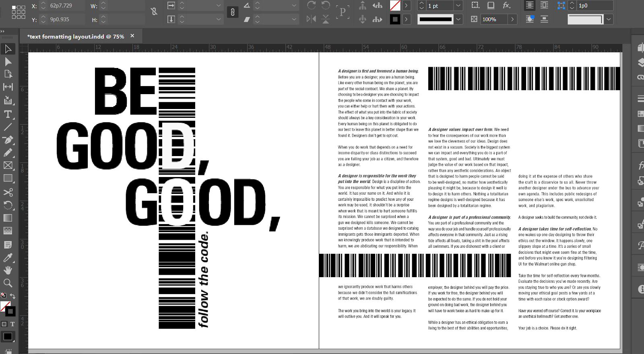Toggle constrain proportions for width and height
The image size is (644, 354).
[x=154, y=12]
